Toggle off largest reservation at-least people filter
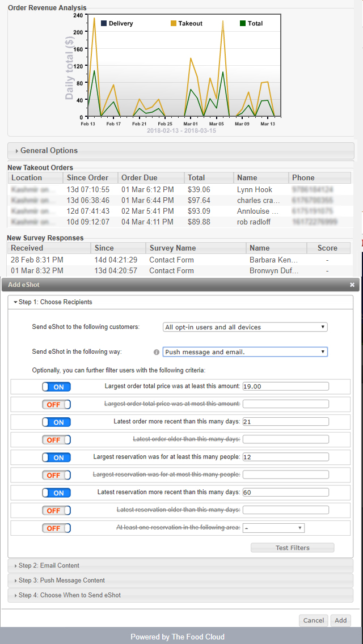363x644 pixels. point(56,457)
